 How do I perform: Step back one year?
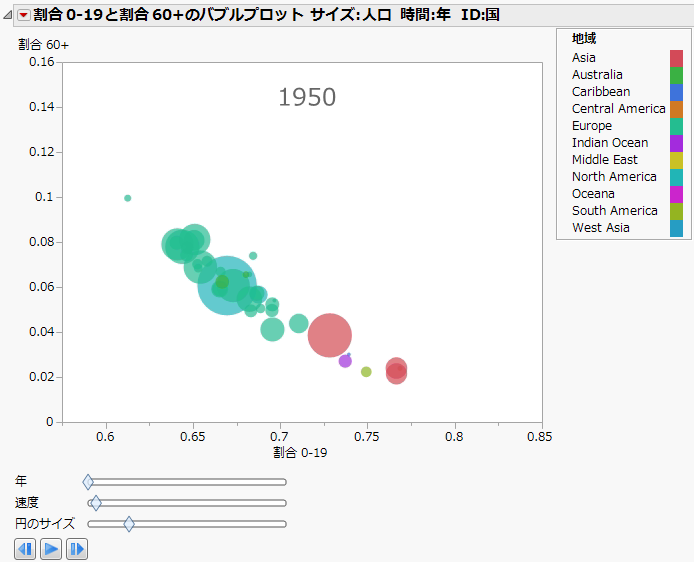pos(25,548)
